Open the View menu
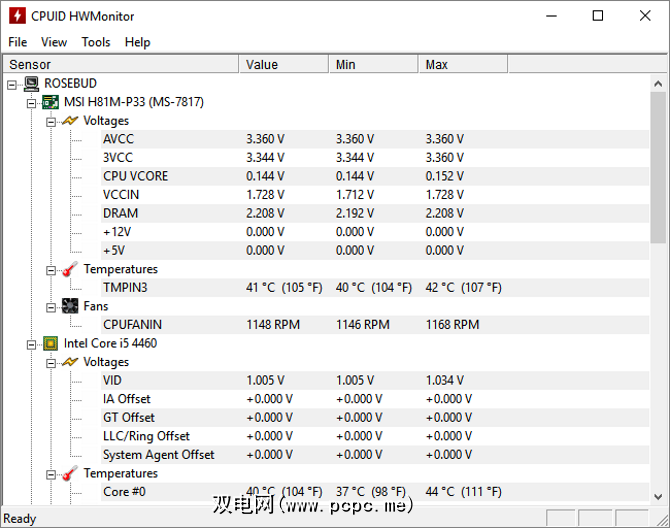Screen dimensions: 670x528 pyautogui.click(x=54, y=42)
